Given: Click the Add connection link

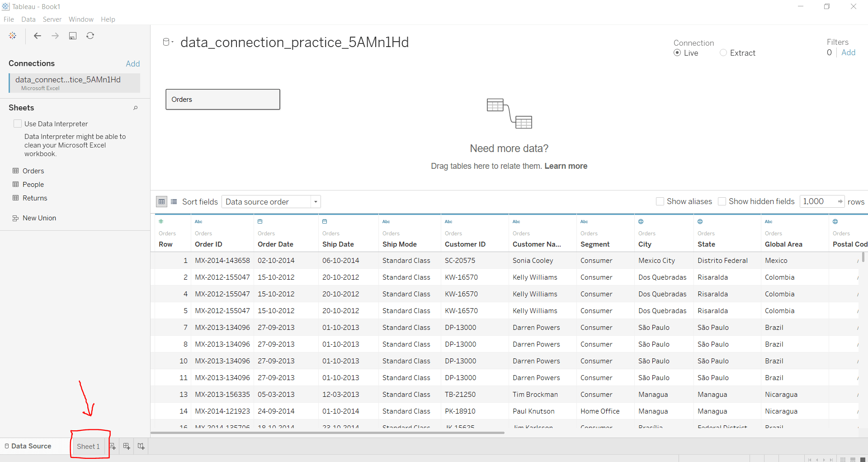Looking at the screenshot, I should (x=132, y=63).
